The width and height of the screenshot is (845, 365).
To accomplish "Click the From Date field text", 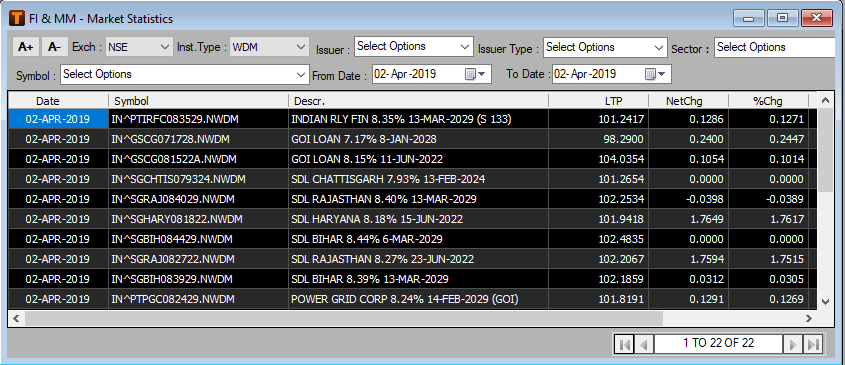I will tap(405, 74).
